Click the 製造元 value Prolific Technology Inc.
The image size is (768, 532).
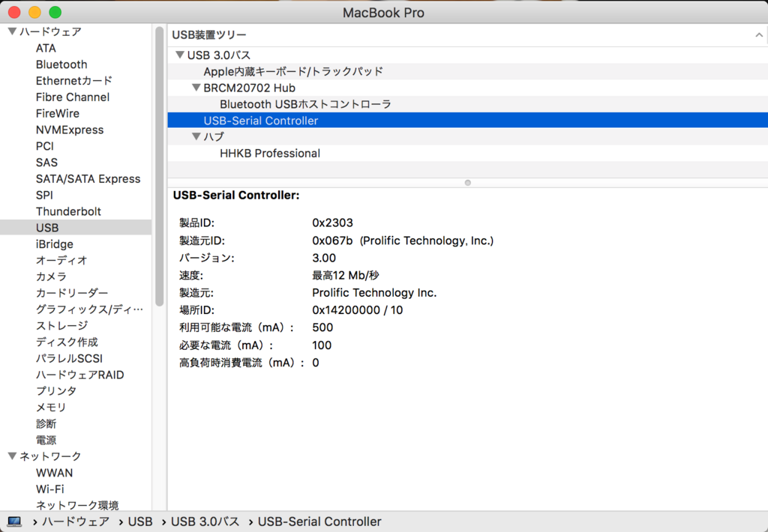point(374,293)
